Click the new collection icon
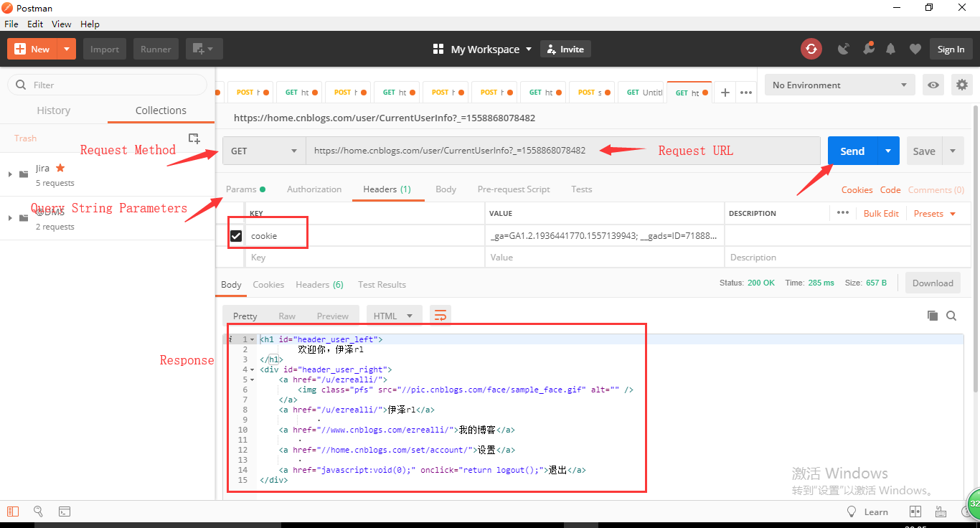 pos(194,138)
